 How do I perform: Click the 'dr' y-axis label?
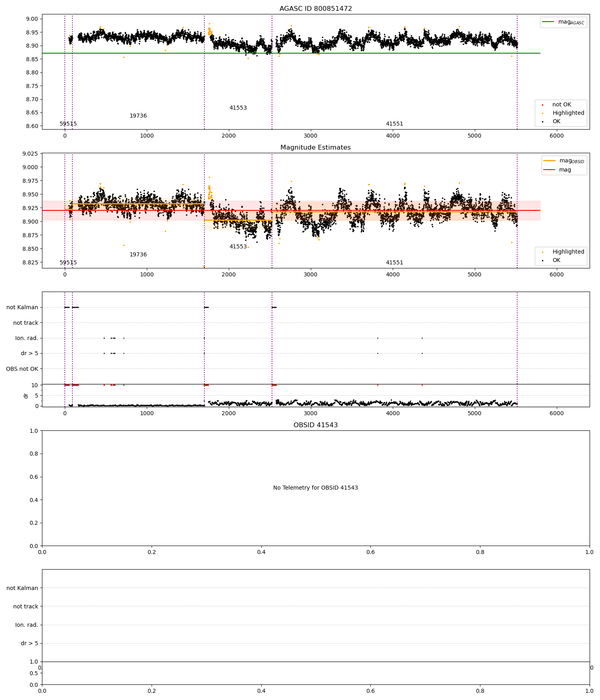26,396
